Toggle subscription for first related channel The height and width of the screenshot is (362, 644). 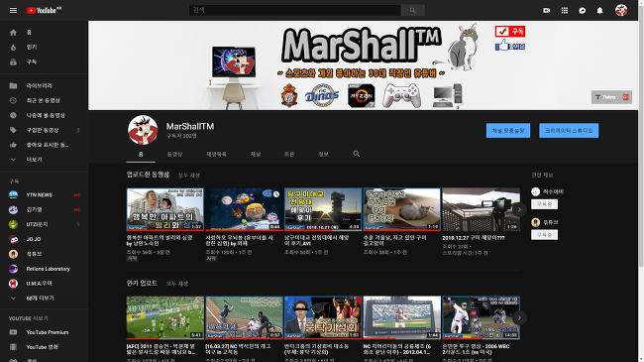coord(544,204)
